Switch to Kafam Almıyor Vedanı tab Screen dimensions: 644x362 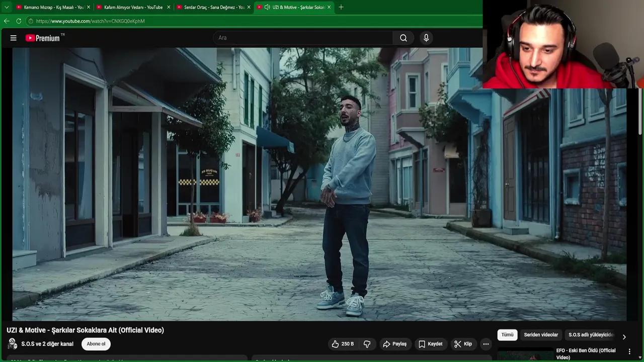[133, 7]
